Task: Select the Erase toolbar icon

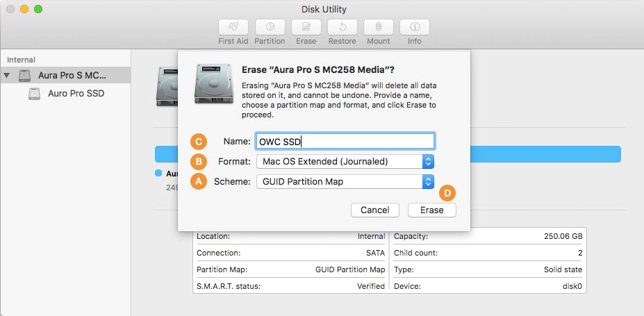Action: pos(306,27)
